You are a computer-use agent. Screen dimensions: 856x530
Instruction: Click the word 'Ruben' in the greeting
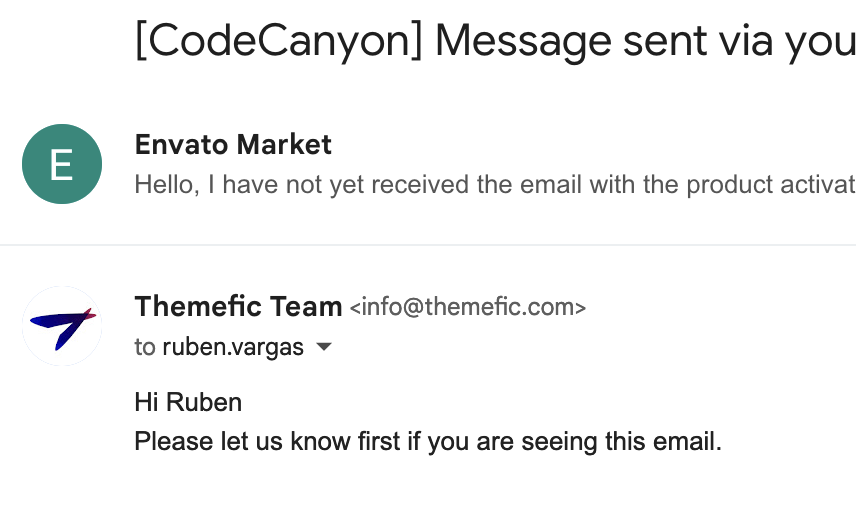pyautogui.click(x=204, y=402)
